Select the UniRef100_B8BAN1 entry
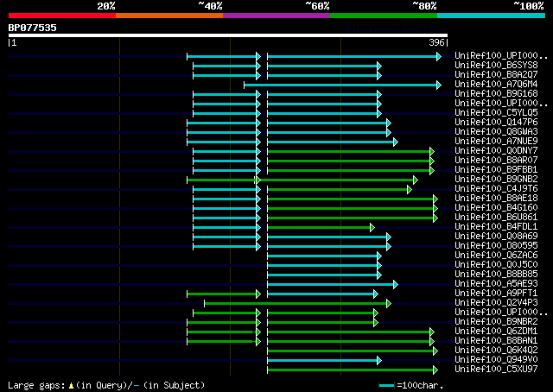553x392 pixels. coord(496,341)
